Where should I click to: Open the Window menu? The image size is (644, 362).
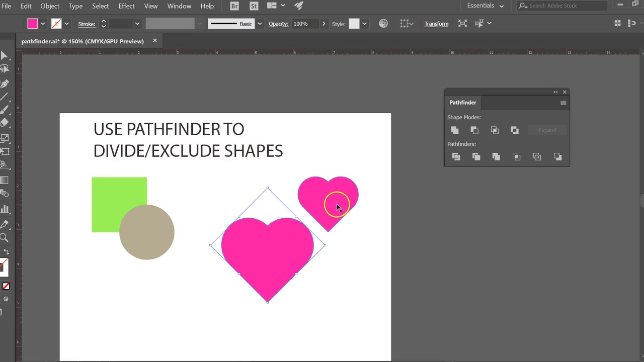coord(179,6)
